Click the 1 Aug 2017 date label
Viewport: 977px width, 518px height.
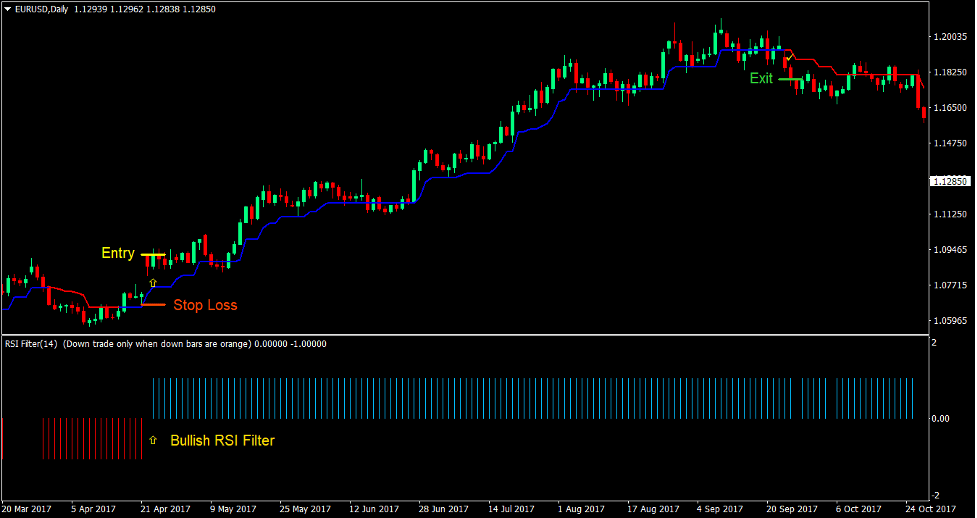pos(581,509)
